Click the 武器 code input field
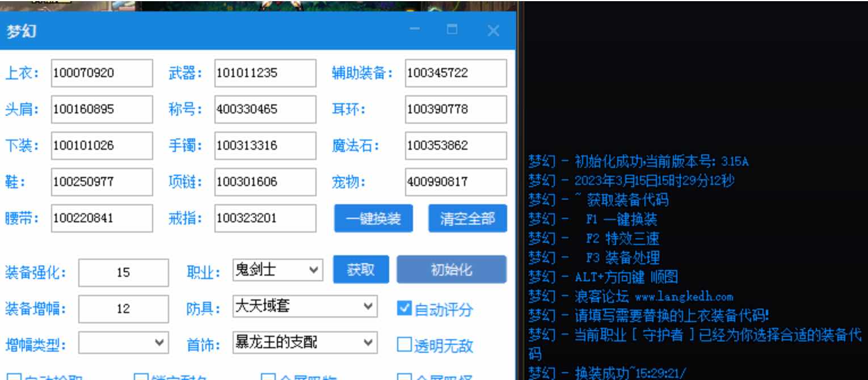This screenshot has height=380, width=868. (x=265, y=73)
